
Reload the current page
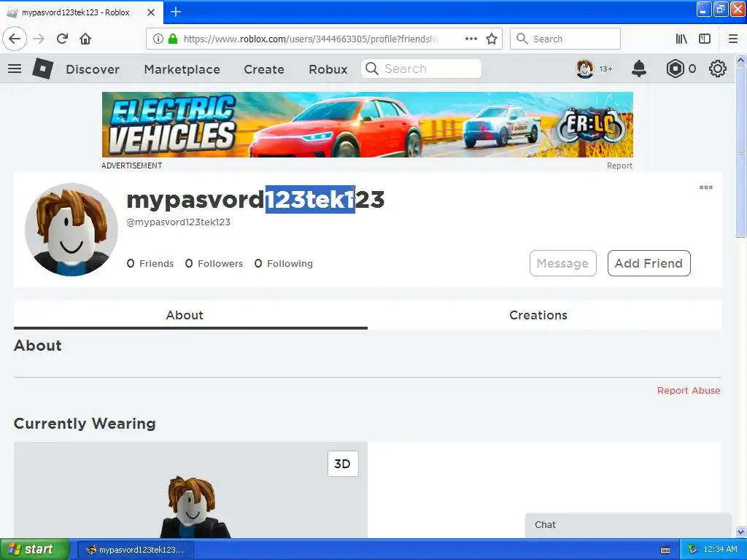(63, 39)
